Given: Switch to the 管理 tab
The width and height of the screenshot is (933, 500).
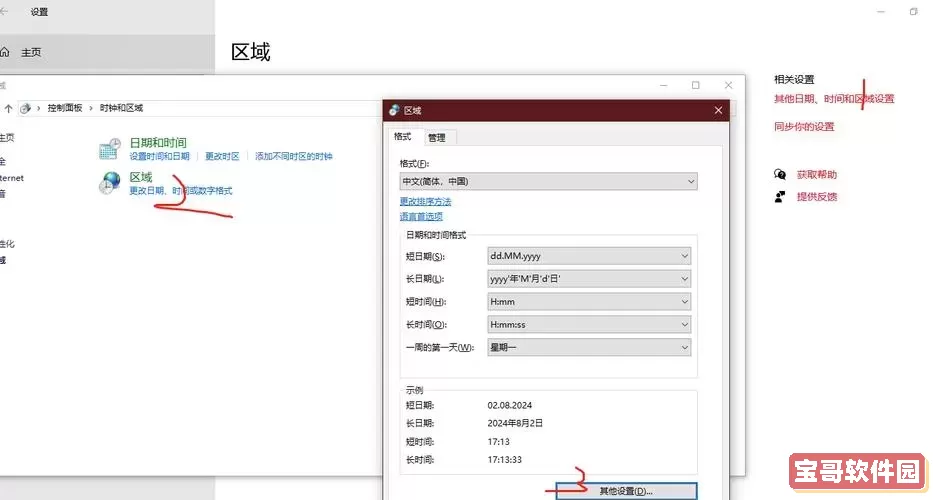Looking at the screenshot, I should click(436, 138).
